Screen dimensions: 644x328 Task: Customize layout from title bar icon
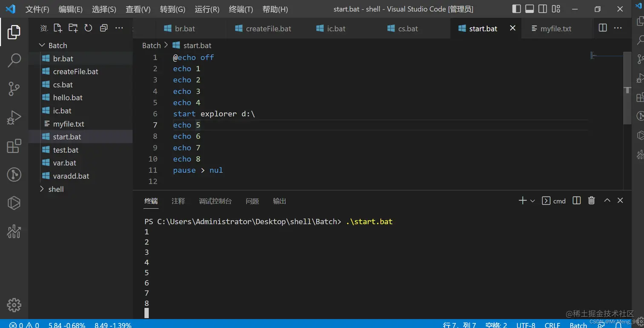tap(556, 9)
